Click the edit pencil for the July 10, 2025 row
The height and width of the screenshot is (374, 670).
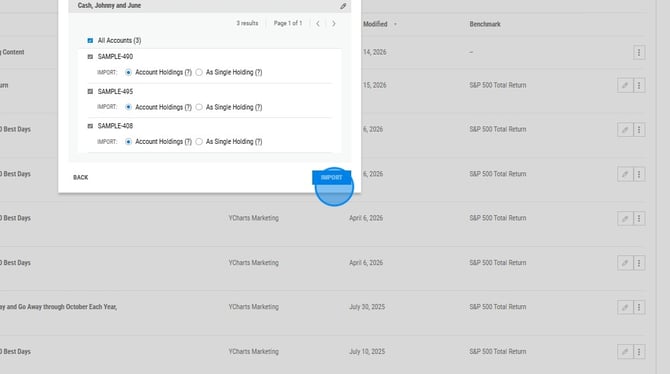[x=625, y=352]
